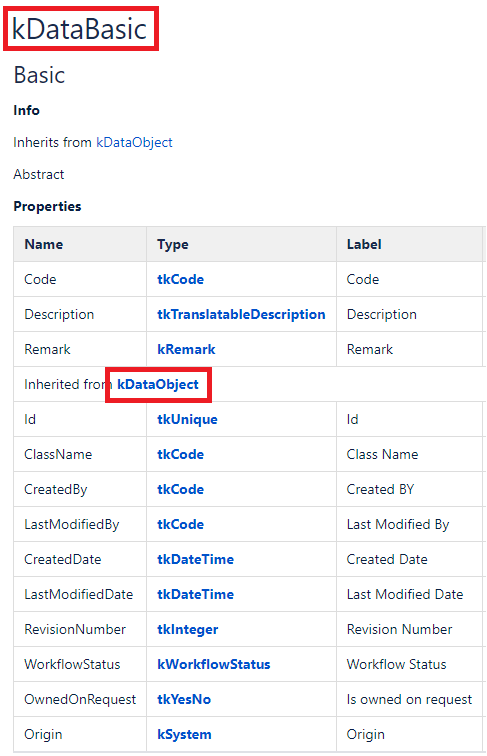
Task: Click tkCode in the ClassName row
Action: pos(180,455)
